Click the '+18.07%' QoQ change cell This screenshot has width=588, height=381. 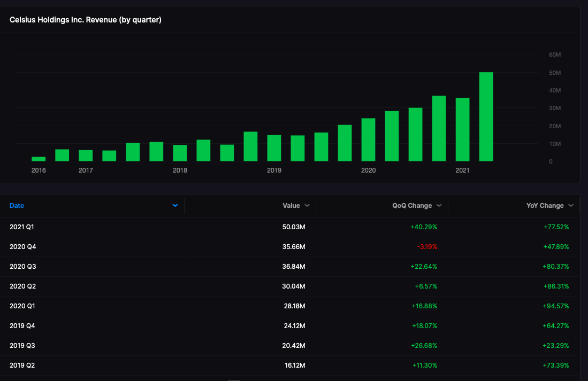click(x=424, y=326)
